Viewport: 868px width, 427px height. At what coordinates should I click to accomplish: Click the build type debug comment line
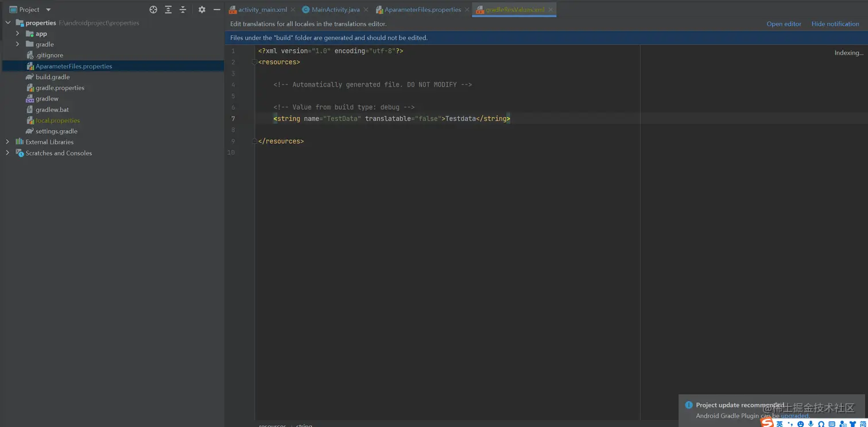coord(344,107)
